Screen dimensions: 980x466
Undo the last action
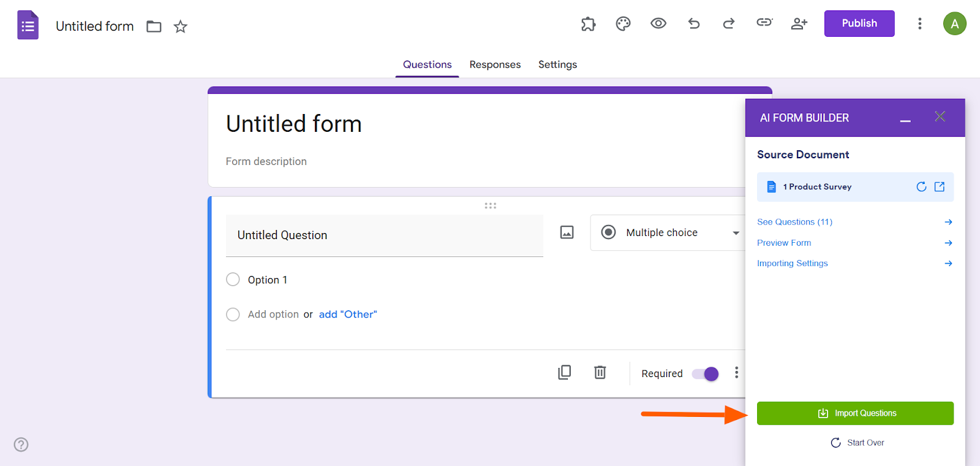click(693, 23)
